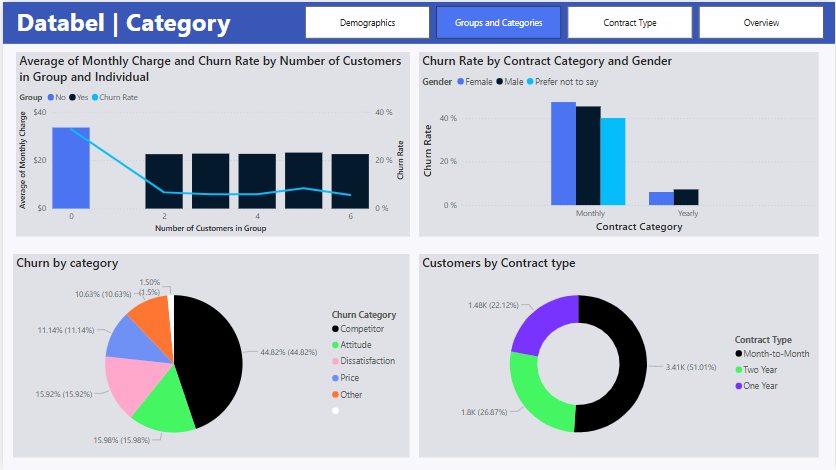Select the Groups and Categories tab

tap(499, 22)
